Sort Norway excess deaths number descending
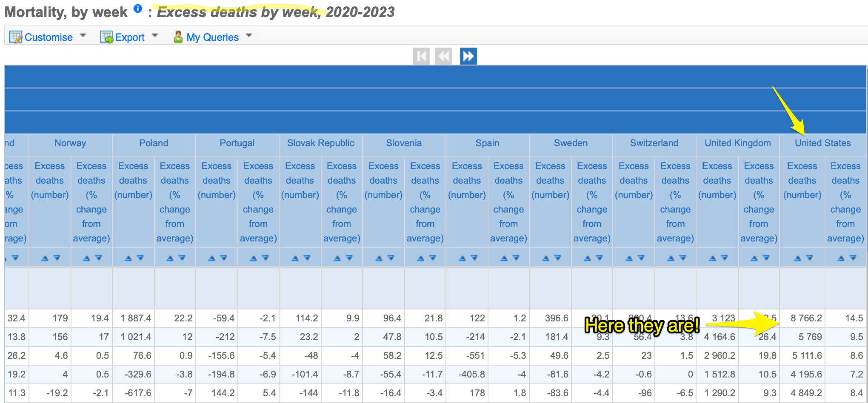The height and width of the screenshot is (403, 868). (57, 258)
